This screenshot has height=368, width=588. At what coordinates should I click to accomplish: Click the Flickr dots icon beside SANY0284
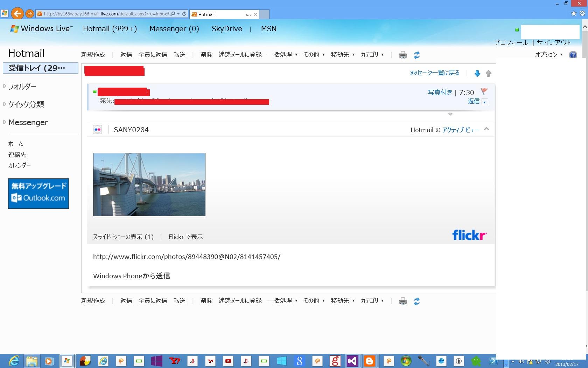pyautogui.click(x=97, y=130)
